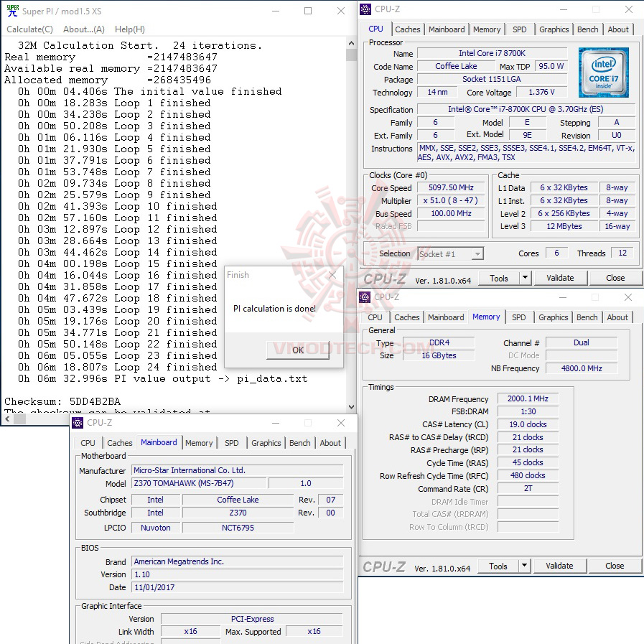Click the Multiplier x 51.0 (8 - 47) value
Screen dimensions: 644x644
[451, 200]
